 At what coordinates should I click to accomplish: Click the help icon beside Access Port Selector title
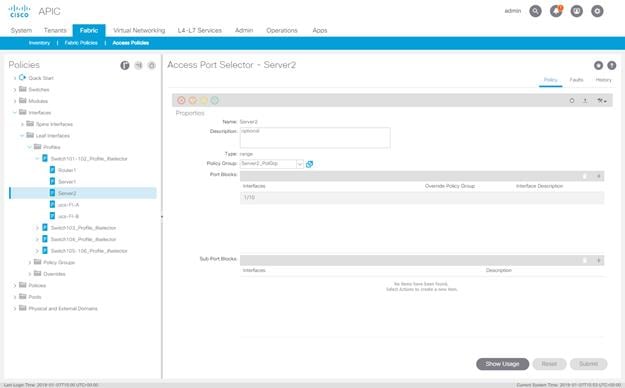(611, 65)
